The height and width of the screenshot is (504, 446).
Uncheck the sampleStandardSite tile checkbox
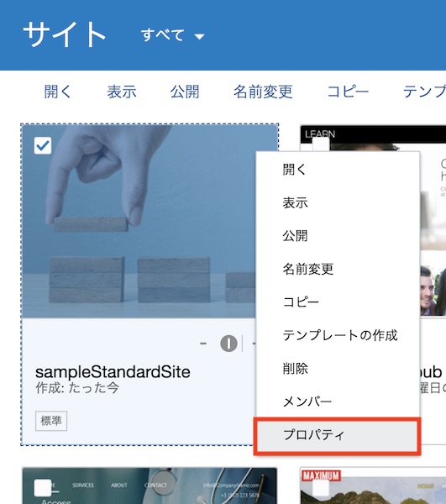pos(43,145)
